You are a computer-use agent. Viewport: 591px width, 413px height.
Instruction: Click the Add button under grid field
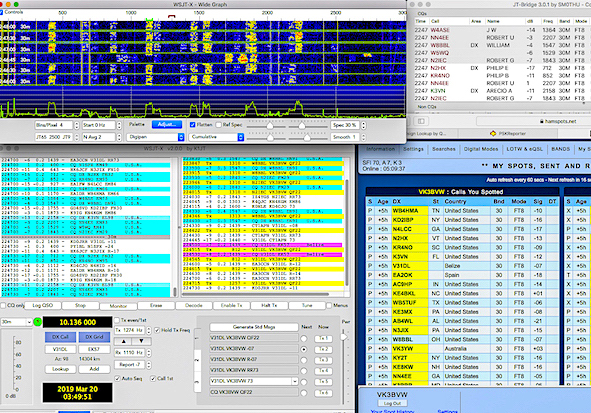click(94, 369)
